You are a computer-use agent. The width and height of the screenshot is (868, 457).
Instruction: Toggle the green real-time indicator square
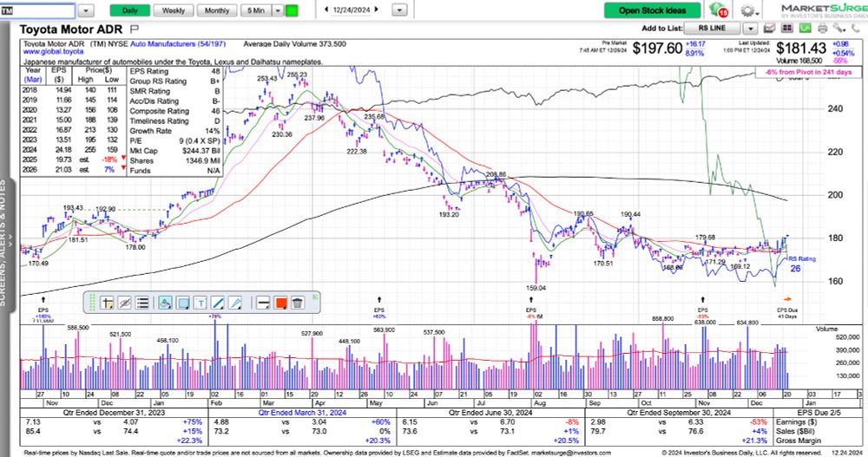coord(291,10)
